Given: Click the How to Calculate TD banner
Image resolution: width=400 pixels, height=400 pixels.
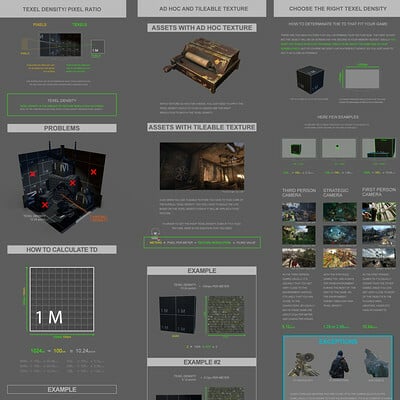Looking at the screenshot, I should [x=62, y=250].
